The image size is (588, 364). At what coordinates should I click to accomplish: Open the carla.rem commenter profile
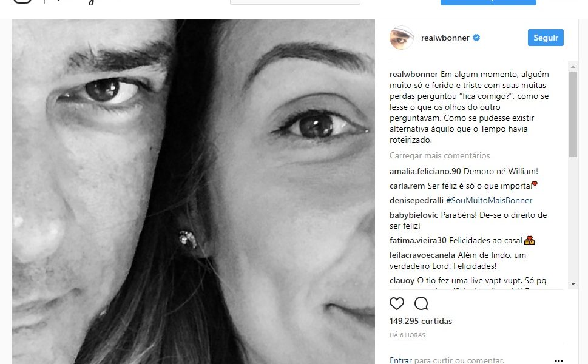[407, 186]
